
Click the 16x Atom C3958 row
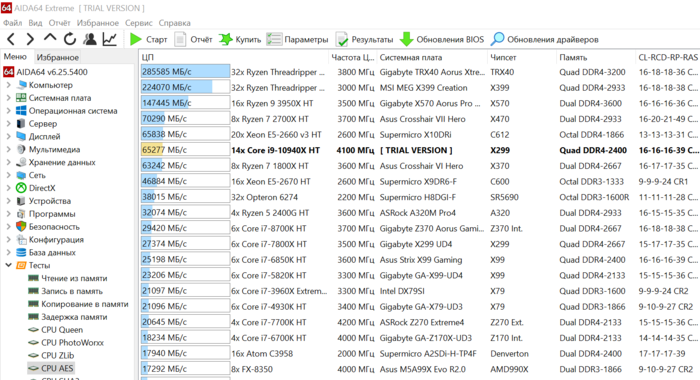point(420,354)
